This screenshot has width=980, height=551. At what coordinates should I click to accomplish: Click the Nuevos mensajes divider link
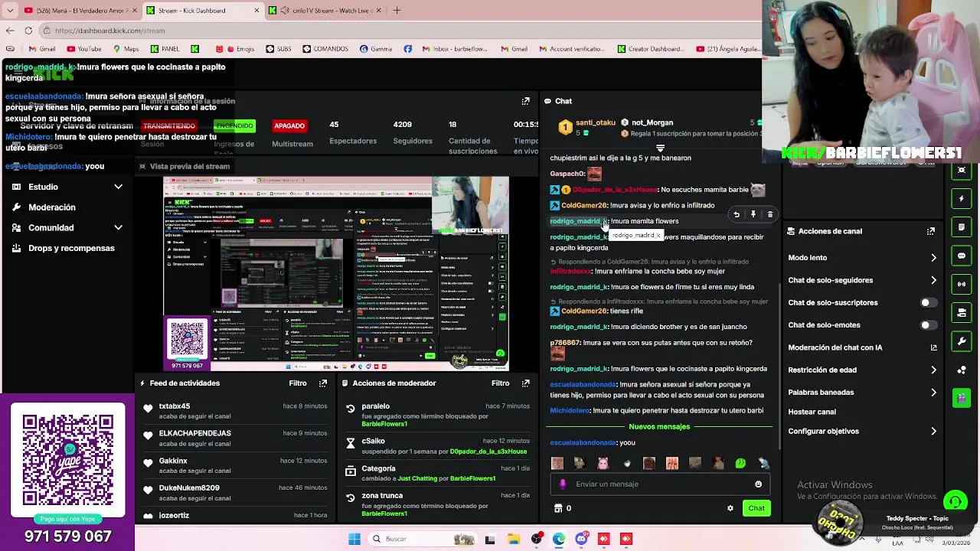click(x=659, y=426)
